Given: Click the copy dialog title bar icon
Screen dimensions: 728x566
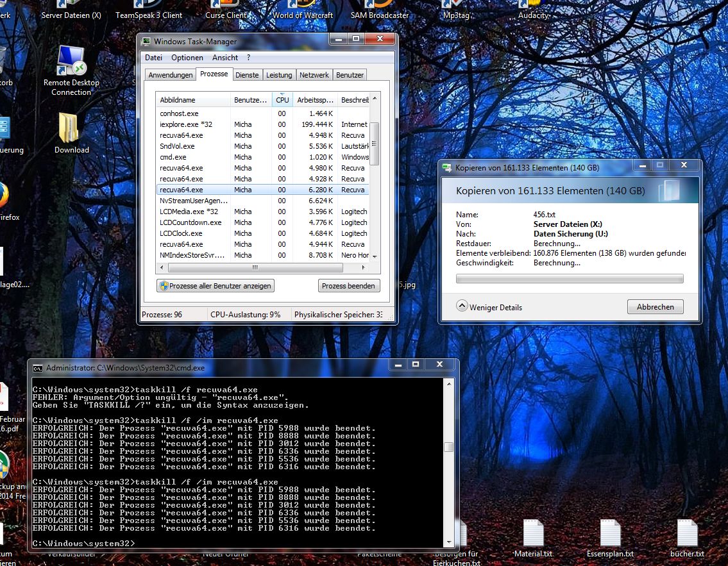Looking at the screenshot, I should 448,167.
